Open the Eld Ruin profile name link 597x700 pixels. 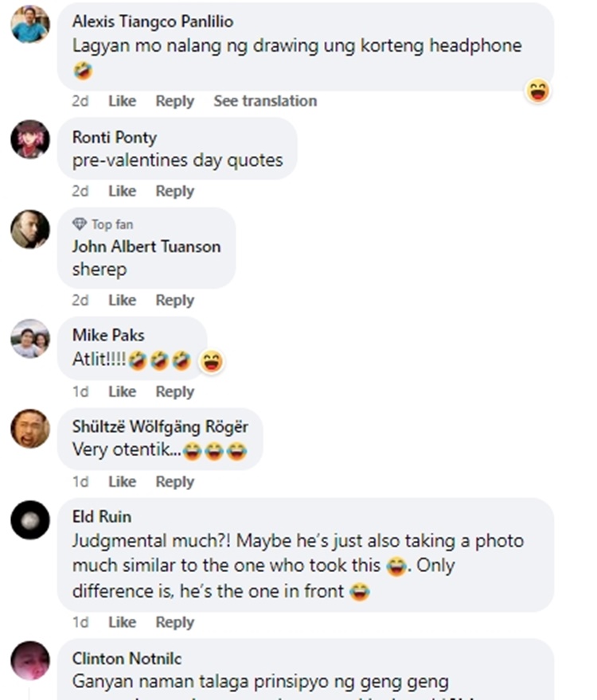pyautogui.click(x=102, y=517)
